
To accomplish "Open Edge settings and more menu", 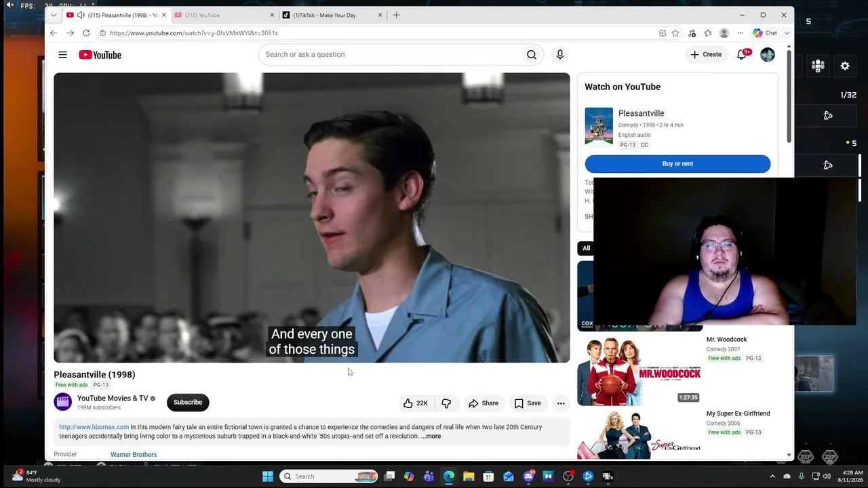I will [x=741, y=33].
